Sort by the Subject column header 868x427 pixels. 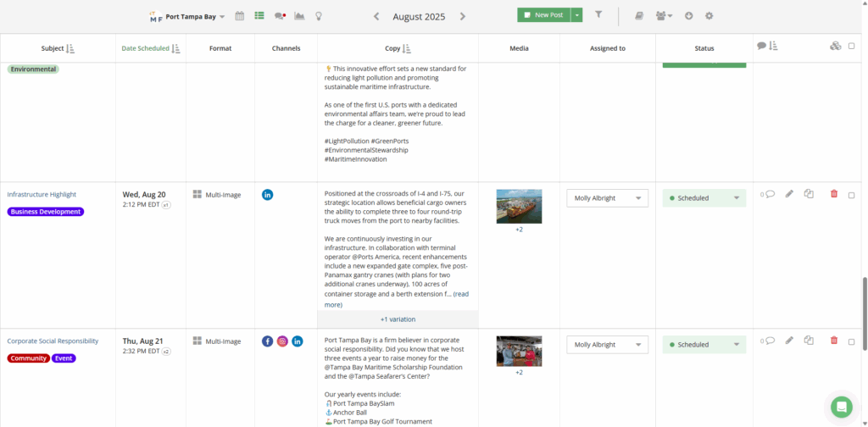[58, 48]
